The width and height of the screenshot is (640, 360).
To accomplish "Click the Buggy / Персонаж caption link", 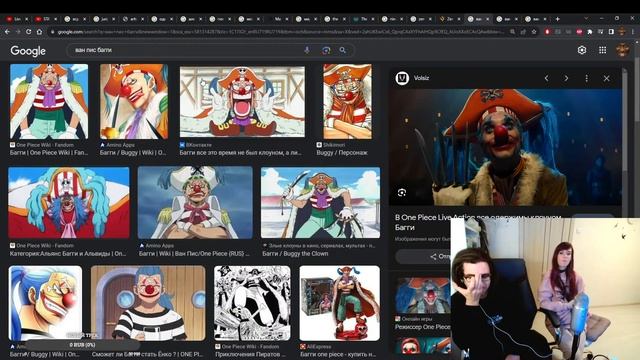I will [x=342, y=152].
